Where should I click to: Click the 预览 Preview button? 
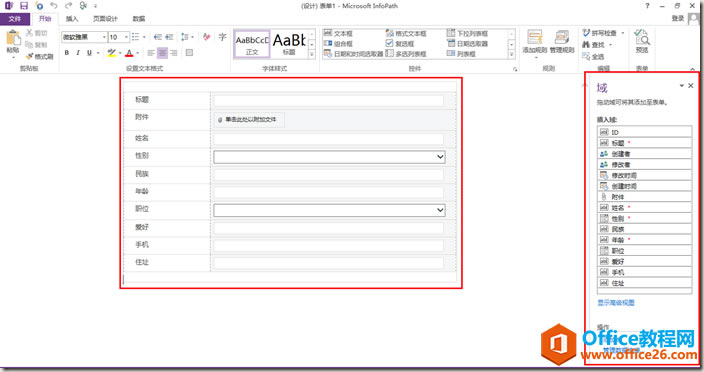[x=642, y=41]
